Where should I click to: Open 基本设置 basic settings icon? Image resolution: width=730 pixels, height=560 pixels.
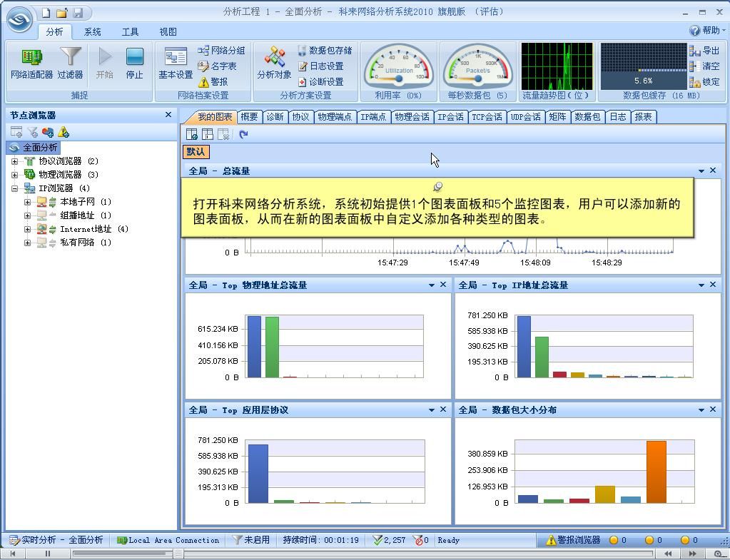[176, 63]
